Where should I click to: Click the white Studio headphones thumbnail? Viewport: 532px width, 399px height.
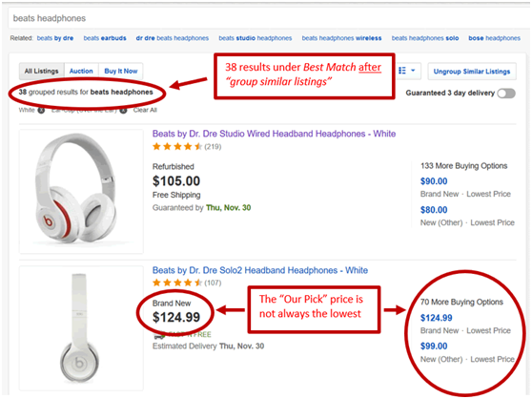pos(81,191)
